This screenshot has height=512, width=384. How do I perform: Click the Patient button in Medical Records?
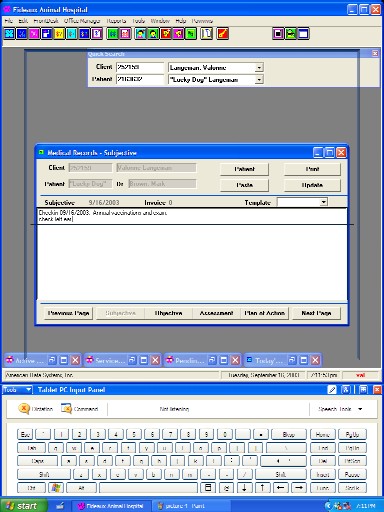point(244,169)
